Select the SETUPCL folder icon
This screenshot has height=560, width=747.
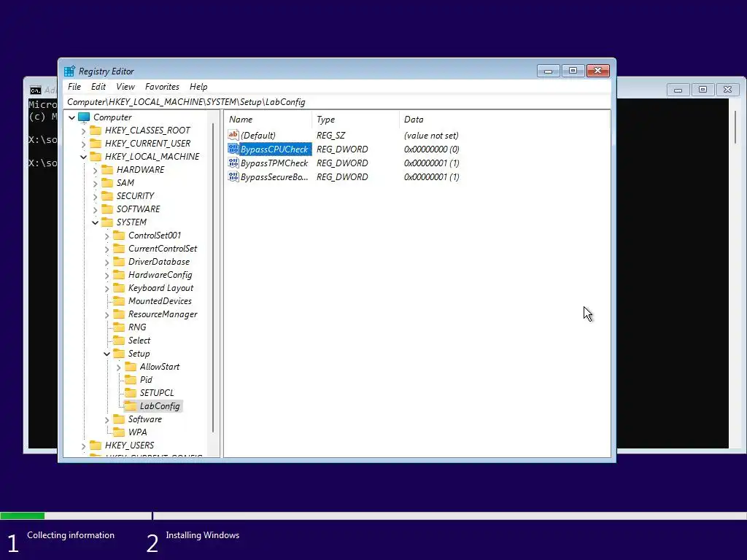(x=130, y=393)
